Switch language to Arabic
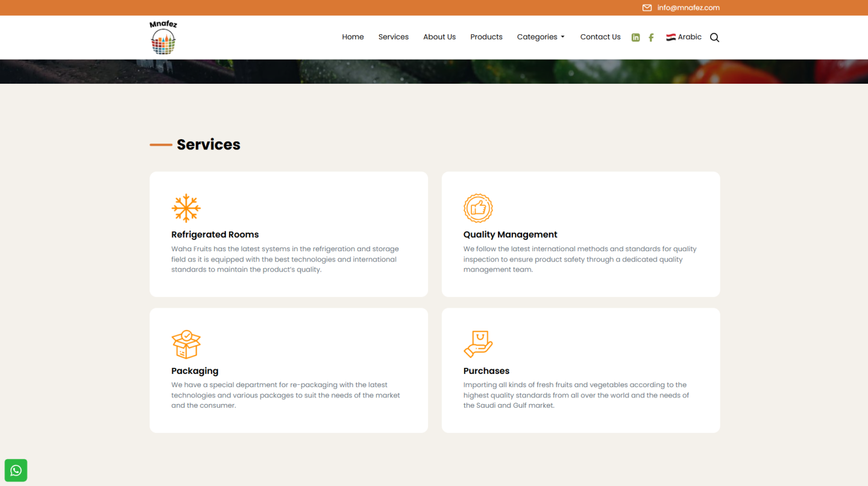 pos(684,37)
